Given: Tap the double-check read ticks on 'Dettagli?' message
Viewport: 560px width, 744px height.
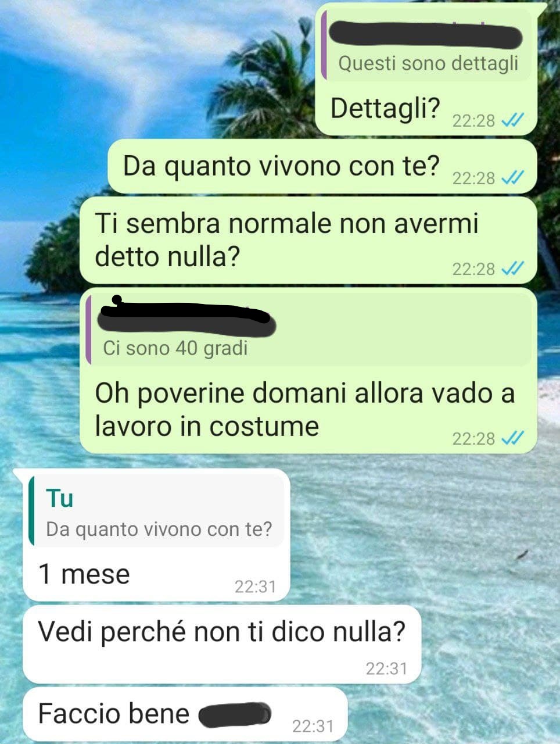Looking at the screenshot, I should coord(512,120).
